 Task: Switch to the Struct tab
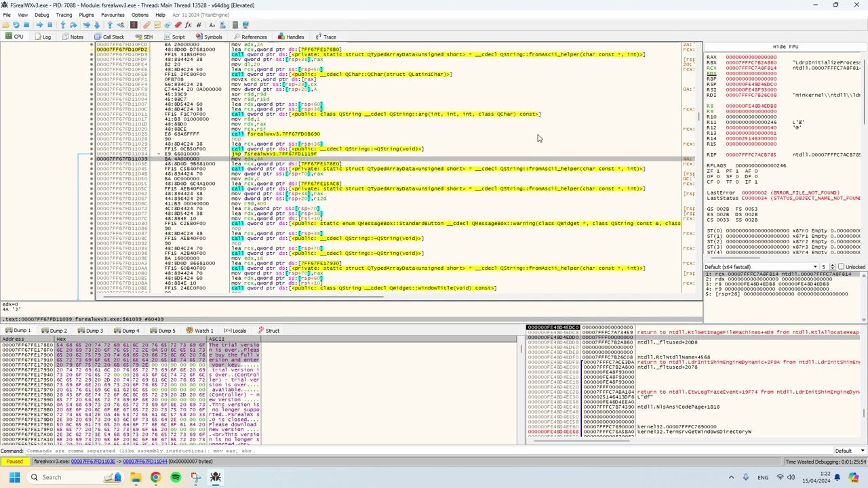pos(268,331)
